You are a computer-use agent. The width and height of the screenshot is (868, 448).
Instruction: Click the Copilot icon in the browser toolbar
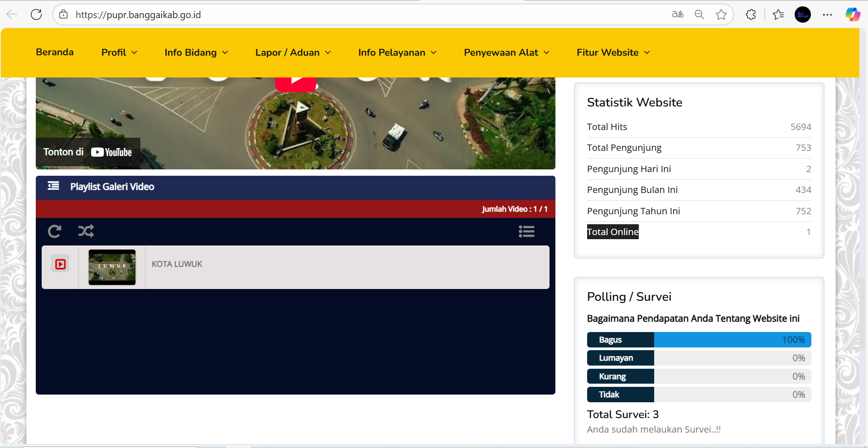pos(853,14)
